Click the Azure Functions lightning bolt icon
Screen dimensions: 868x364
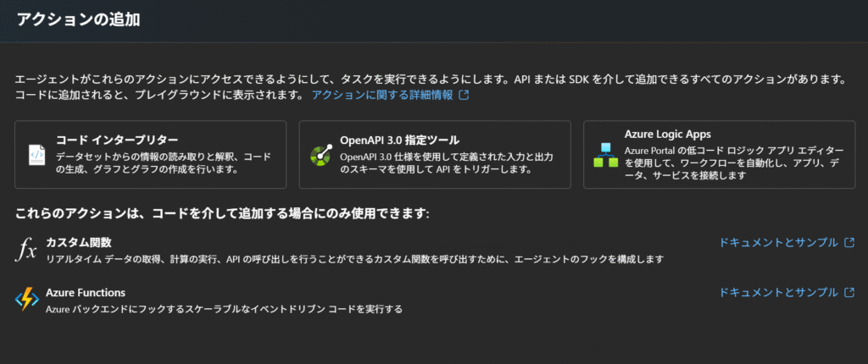26,300
